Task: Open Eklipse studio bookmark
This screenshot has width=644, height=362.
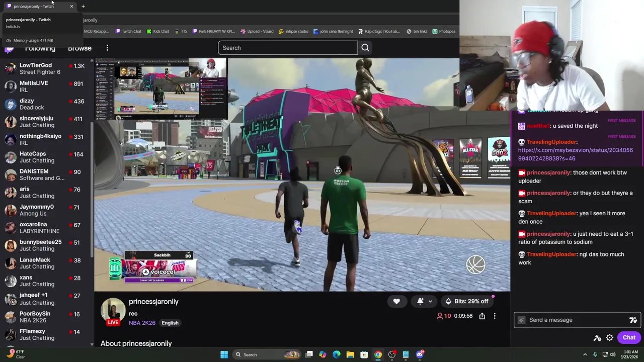Action: [293, 31]
